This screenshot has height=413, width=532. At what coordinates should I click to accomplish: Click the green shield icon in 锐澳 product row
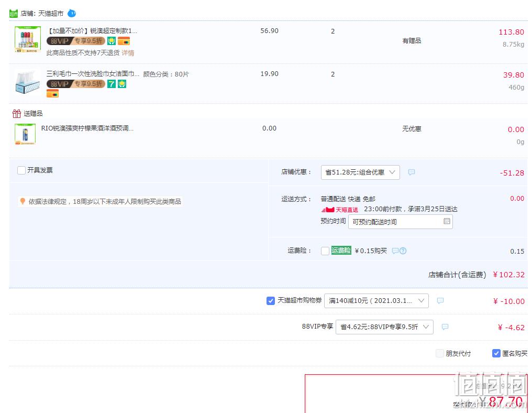click(112, 41)
